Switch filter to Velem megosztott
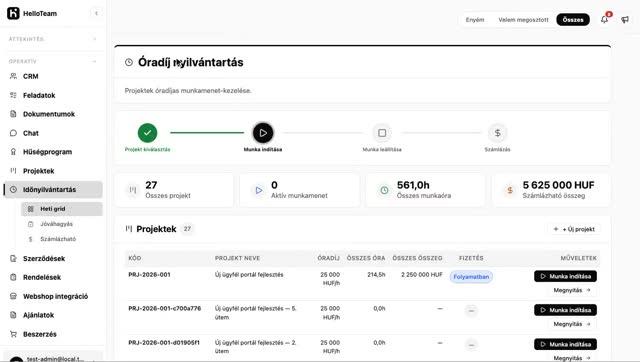640x362 pixels. [x=523, y=20]
